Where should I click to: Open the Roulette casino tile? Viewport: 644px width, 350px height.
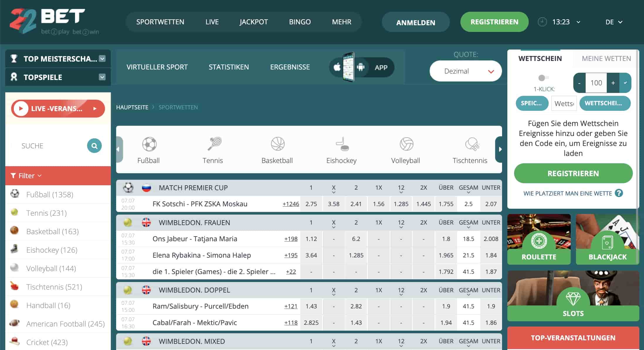point(539,239)
